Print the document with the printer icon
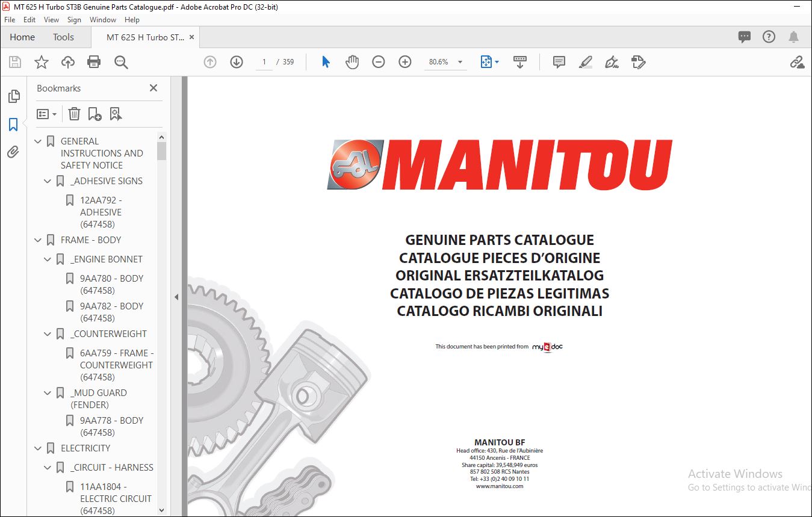 point(94,62)
